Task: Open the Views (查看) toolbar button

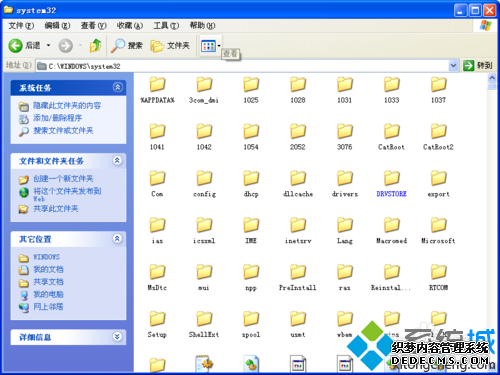Action: [x=208, y=46]
